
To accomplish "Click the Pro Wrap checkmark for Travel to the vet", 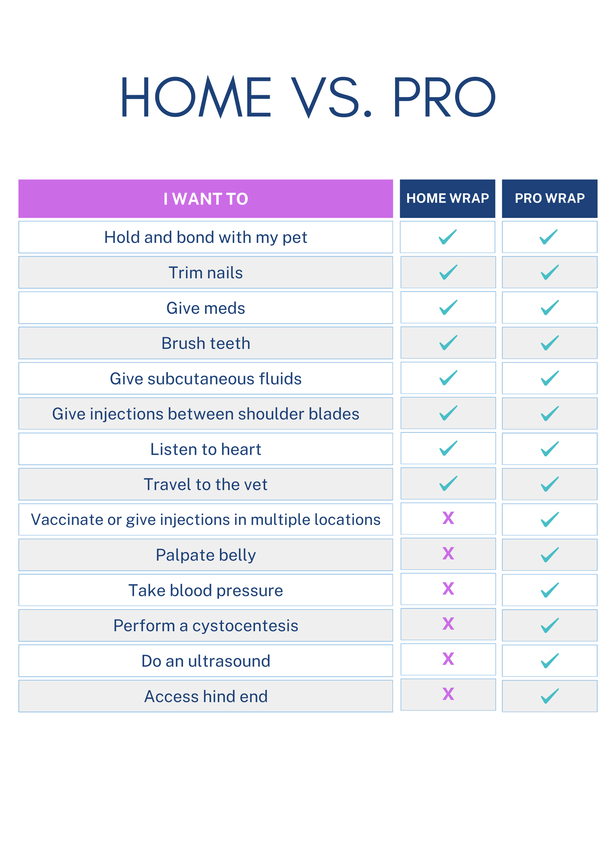I will [549, 484].
